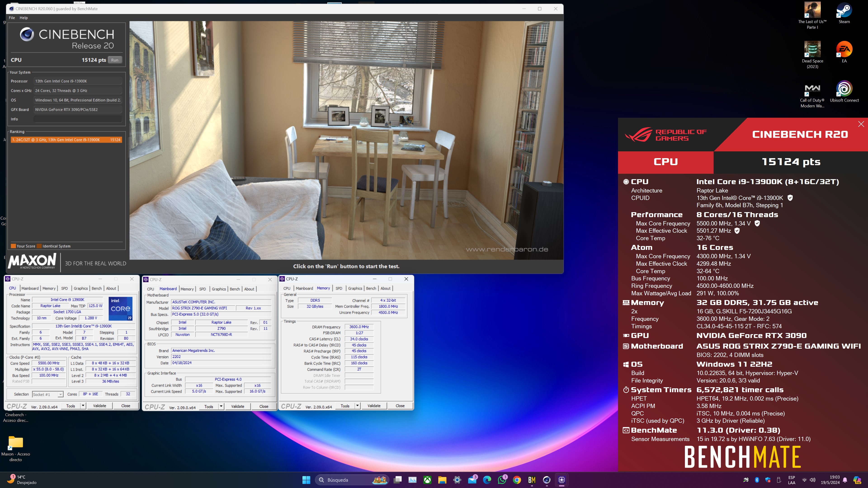The image size is (868, 488).
Task: Open the File menu in Cinebench
Action: (12, 18)
